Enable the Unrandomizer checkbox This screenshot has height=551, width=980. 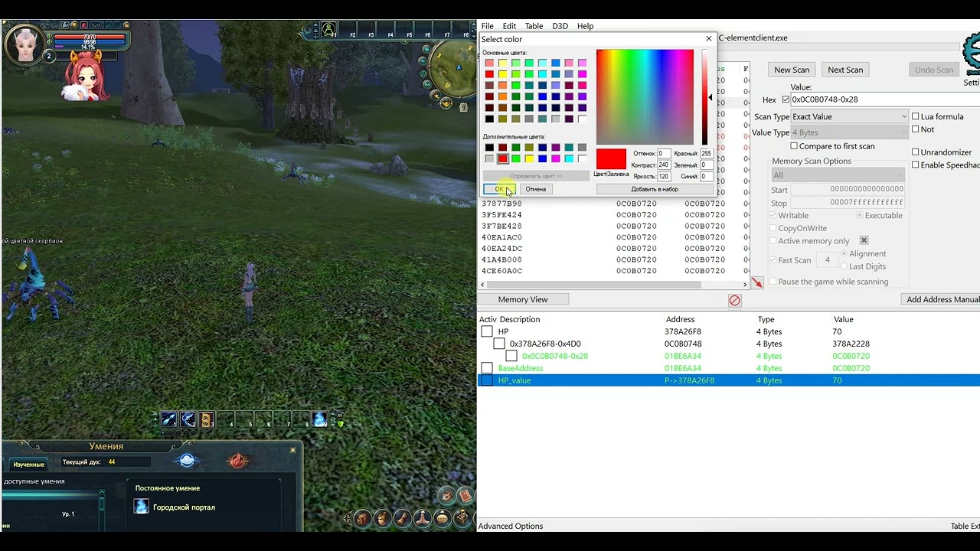[x=916, y=152]
